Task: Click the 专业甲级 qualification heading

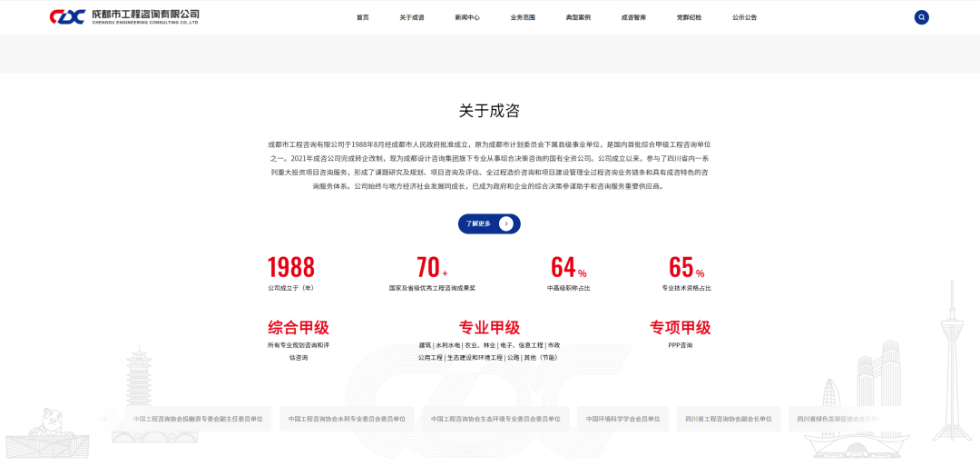Action: (x=489, y=328)
